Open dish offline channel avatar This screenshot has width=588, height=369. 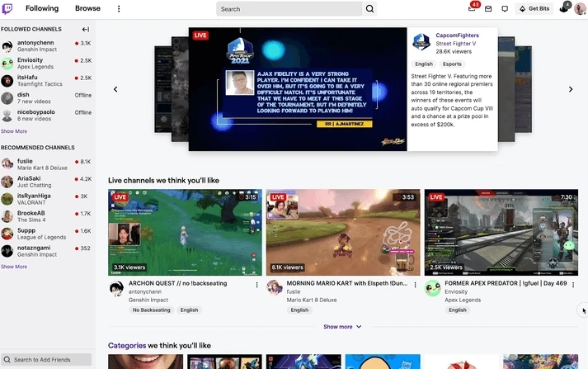click(x=7, y=98)
